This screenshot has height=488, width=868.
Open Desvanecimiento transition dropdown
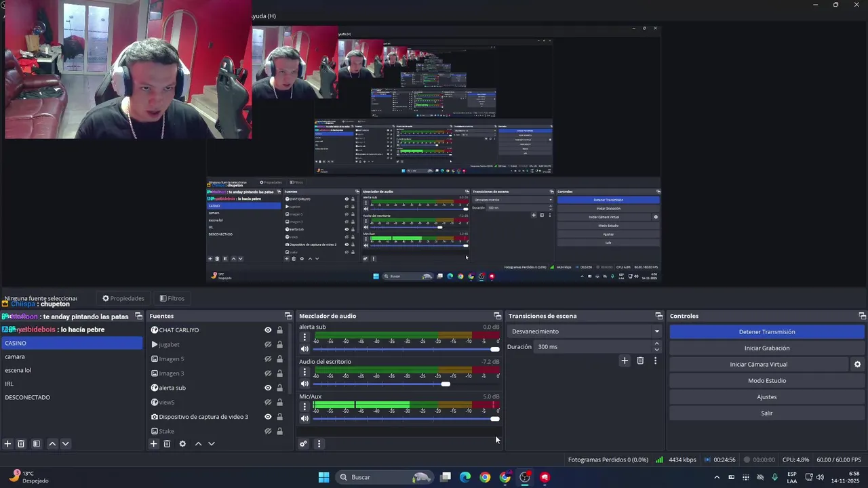pyautogui.click(x=584, y=331)
